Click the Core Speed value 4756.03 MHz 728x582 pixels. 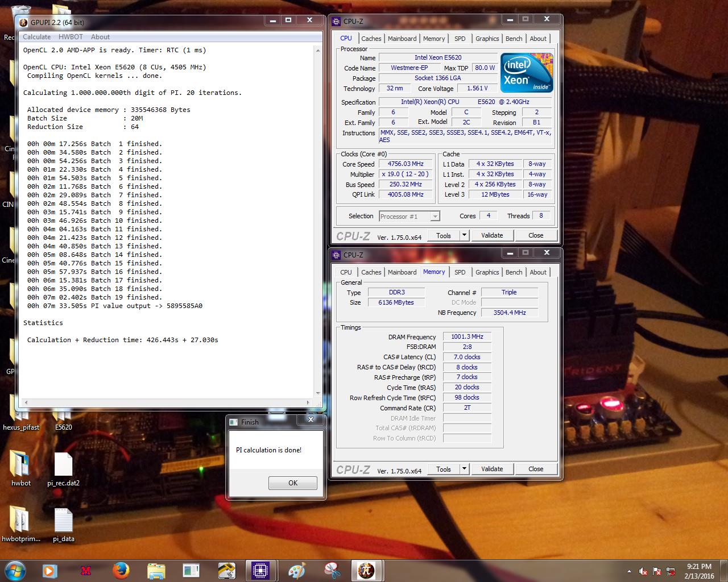406,164
